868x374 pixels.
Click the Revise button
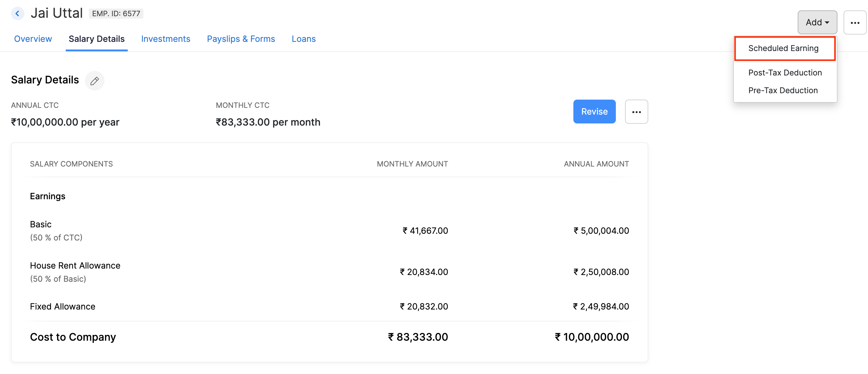pyautogui.click(x=594, y=112)
